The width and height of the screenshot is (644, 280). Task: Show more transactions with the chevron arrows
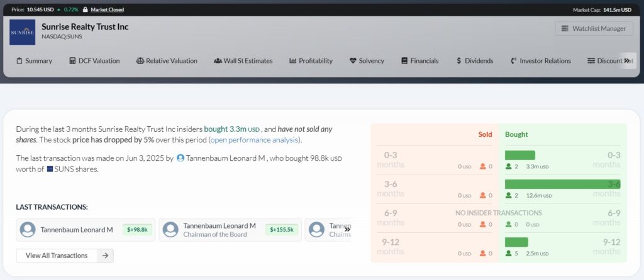[347, 230]
